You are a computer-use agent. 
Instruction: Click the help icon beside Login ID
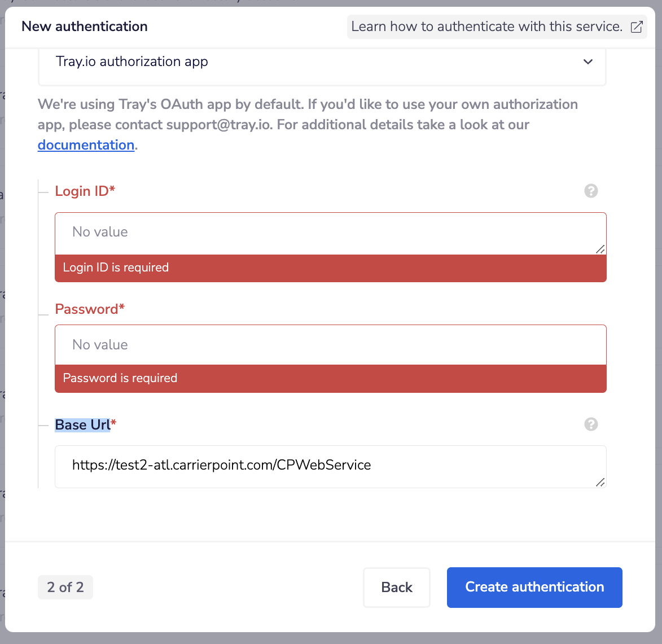[x=591, y=191]
